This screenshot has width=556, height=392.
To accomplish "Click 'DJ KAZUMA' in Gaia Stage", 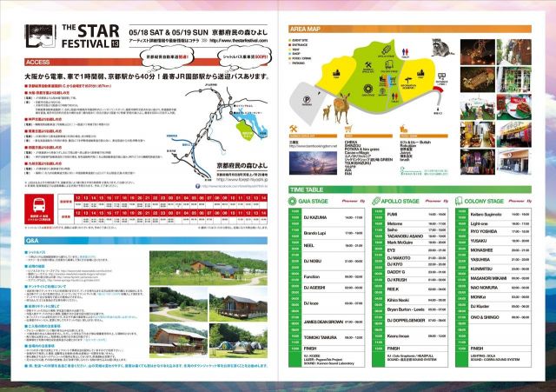I will tap(315, 217).
